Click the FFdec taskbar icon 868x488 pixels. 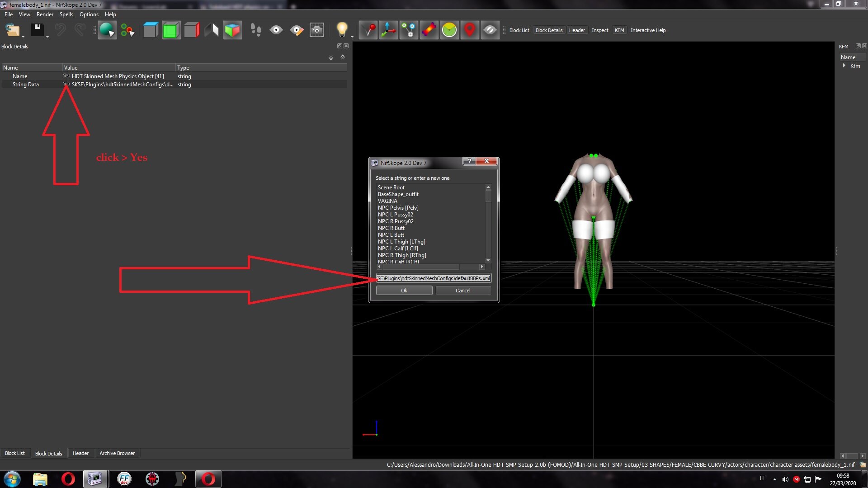point(124,479)
